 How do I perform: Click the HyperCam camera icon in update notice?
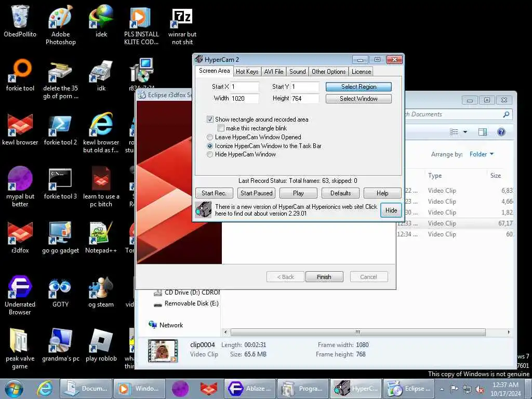pos(203,210)
